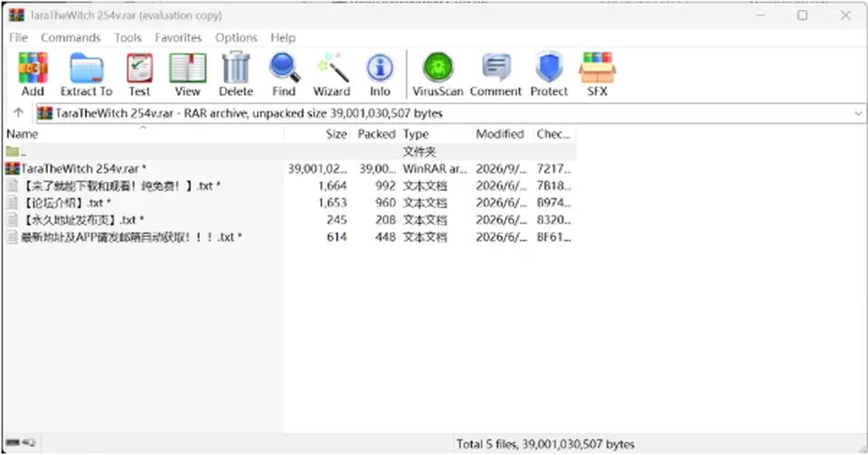Screen dimensions: 868x455
Task: Go up one folder level arrow
Action: (18, 113)
